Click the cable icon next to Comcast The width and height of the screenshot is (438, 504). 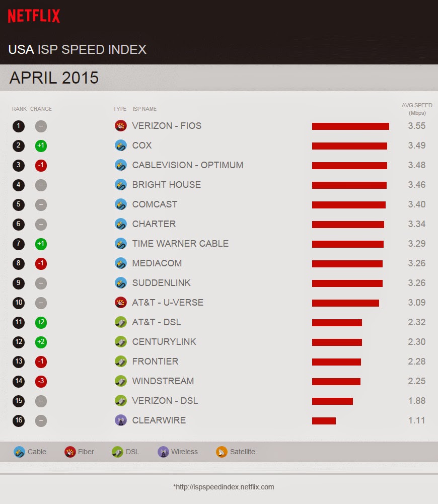coord(120,204)
